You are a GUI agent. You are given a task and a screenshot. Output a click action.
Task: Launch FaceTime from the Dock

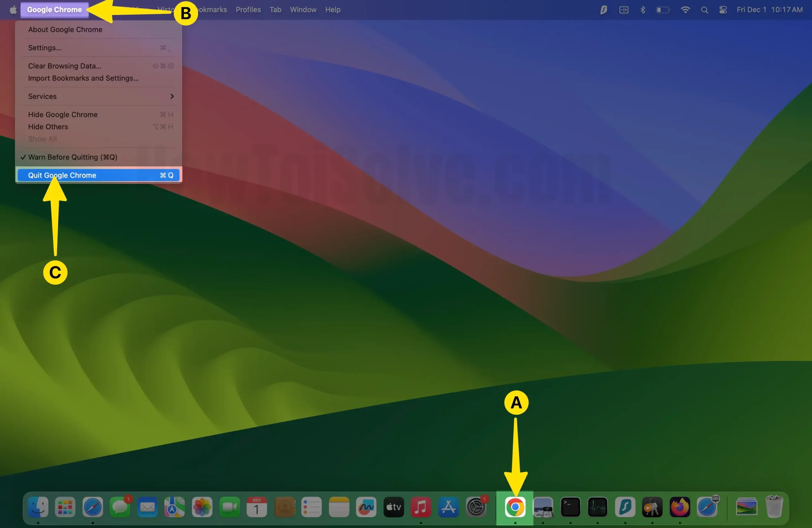click(230, 507)
